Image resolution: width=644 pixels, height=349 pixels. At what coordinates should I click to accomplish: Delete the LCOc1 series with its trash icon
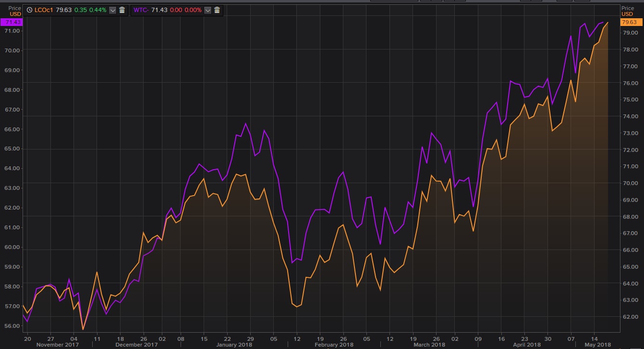(122, 10)
